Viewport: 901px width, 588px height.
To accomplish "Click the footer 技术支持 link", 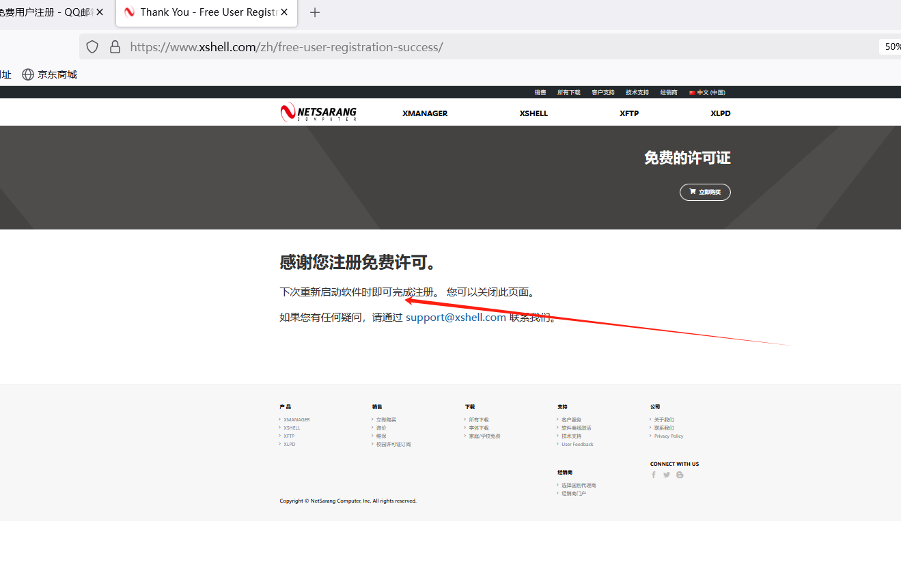I will [x=572, y=436].
